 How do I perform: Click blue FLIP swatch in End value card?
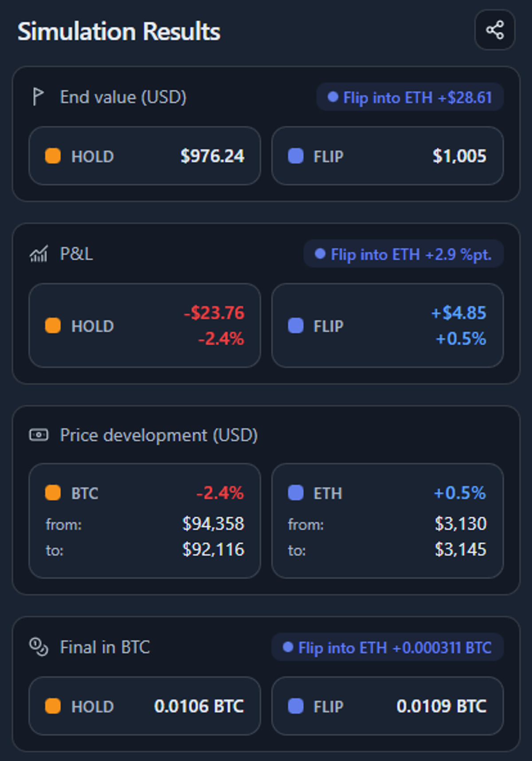point(296,156)
